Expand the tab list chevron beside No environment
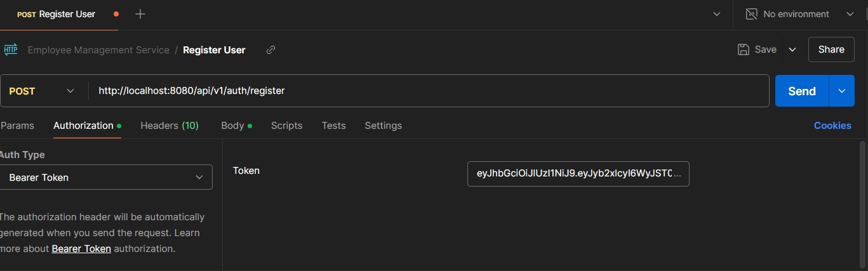This screenshot has width=868, height=271. 717,14
